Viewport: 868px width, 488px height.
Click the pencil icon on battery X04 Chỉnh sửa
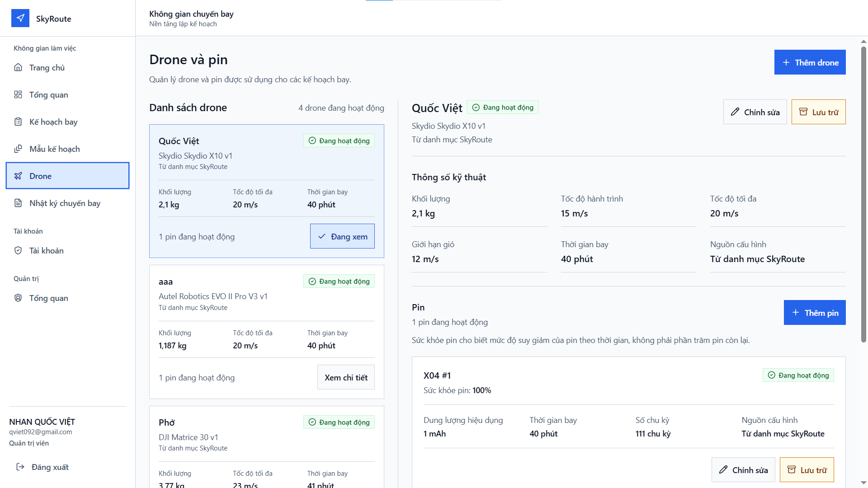[723, 469]
